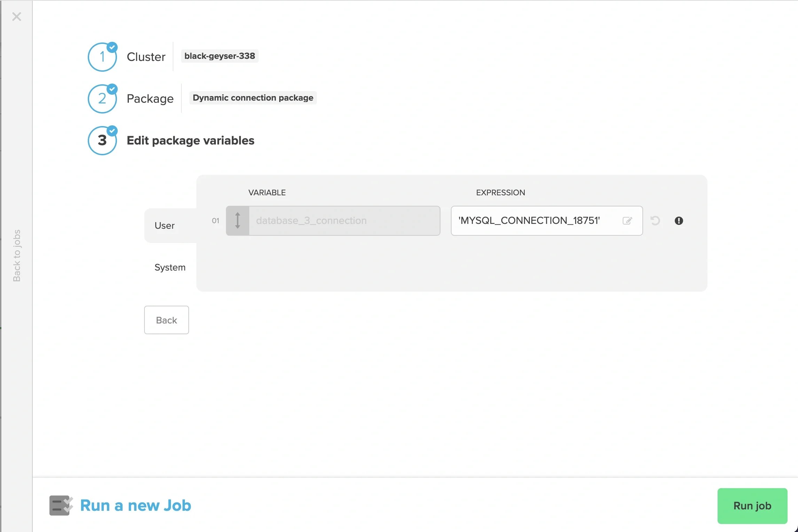Screen dimensions: 798x532
Task: Click the Dynamic connection package tag
Action: [x=253, y=98]
